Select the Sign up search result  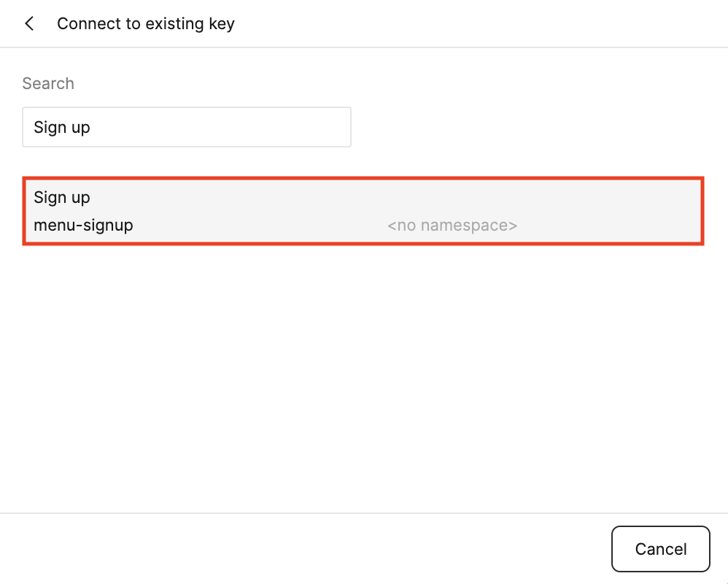[x=363, y=211]
